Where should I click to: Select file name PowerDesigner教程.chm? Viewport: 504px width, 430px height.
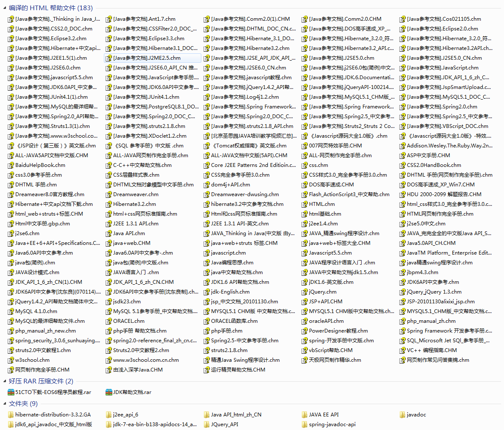pyautogui.click(x=338, y=331)
